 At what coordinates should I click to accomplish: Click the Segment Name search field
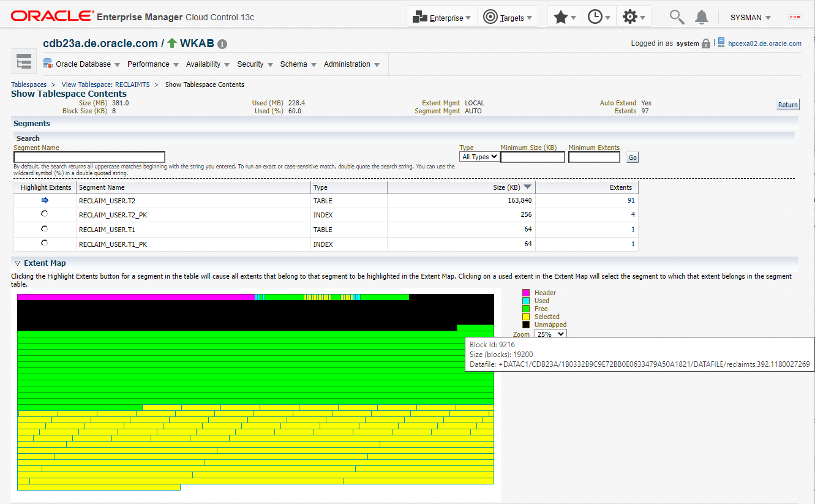pos(89,157)
